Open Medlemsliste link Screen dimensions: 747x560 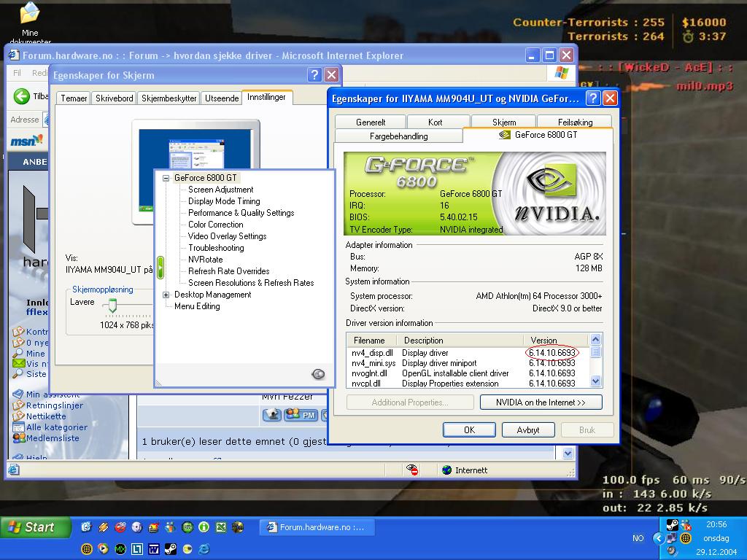pos(53,438)
